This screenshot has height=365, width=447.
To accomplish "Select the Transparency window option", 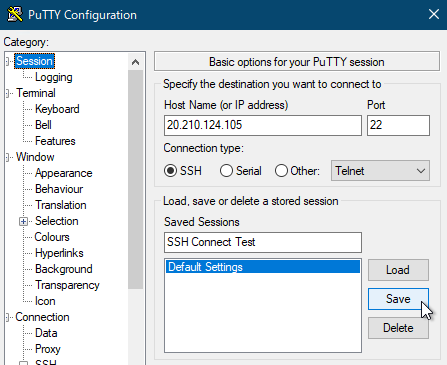I will click(67, 285).
